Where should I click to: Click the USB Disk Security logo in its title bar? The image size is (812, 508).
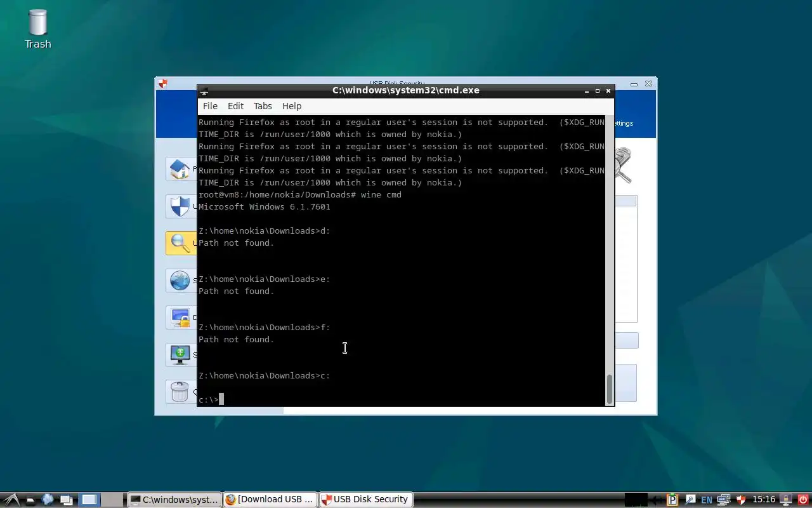coord(163,83)
